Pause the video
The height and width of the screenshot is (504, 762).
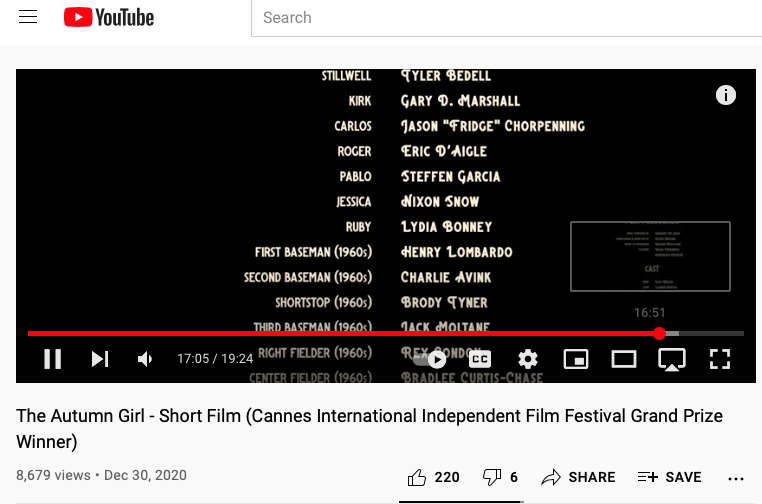tap(52, 359)
